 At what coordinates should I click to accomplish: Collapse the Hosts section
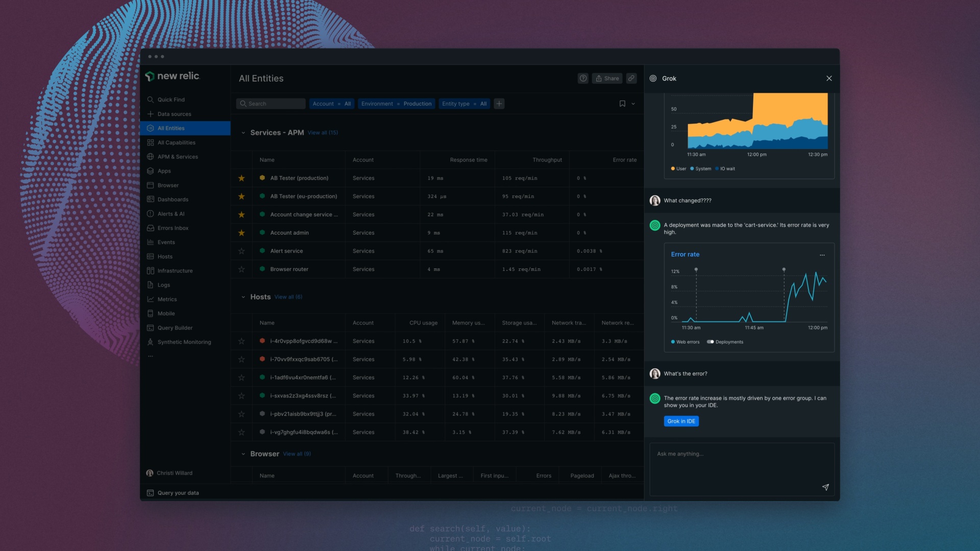243,297
